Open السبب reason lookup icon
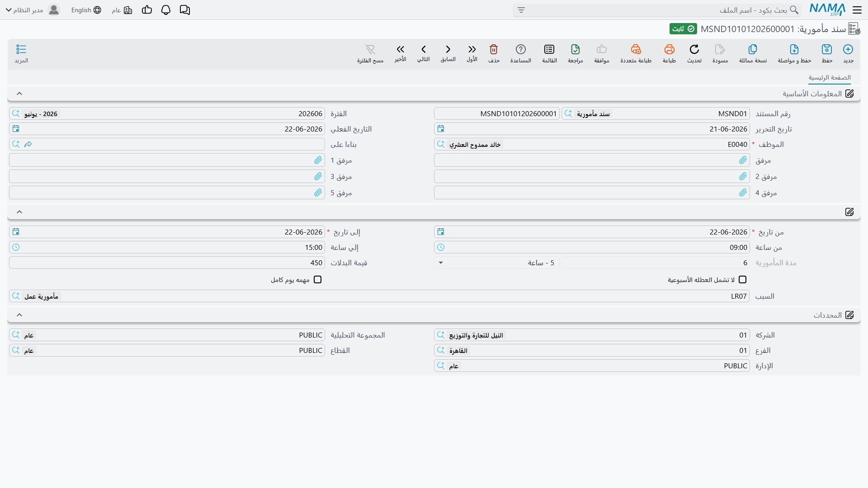Viewport: 868px width, 488px height. [16, 296]
